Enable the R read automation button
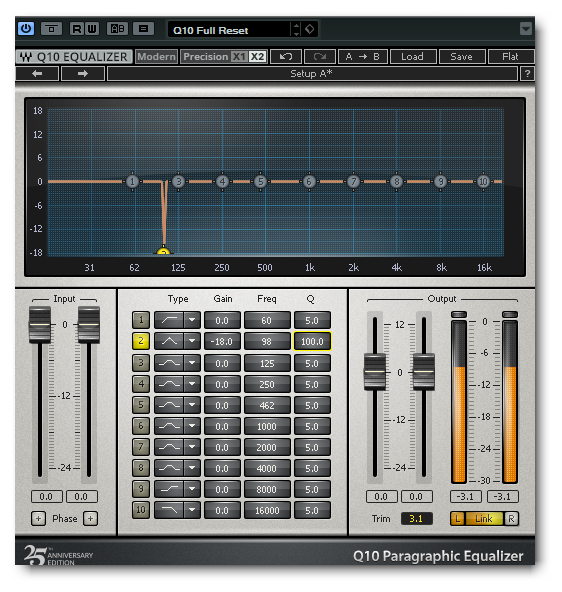562x592 pixels. (x=77, y=29)
